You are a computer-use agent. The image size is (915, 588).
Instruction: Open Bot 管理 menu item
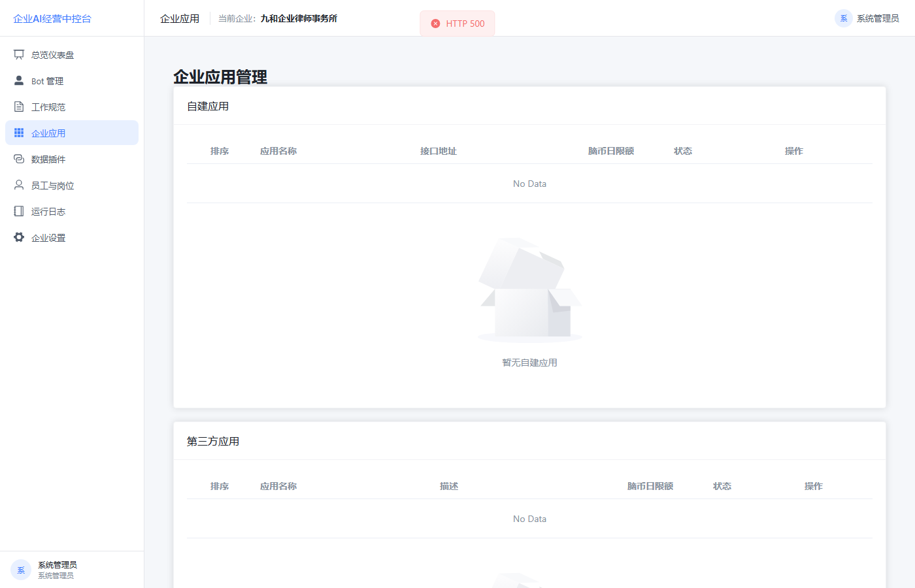point(72,80)
